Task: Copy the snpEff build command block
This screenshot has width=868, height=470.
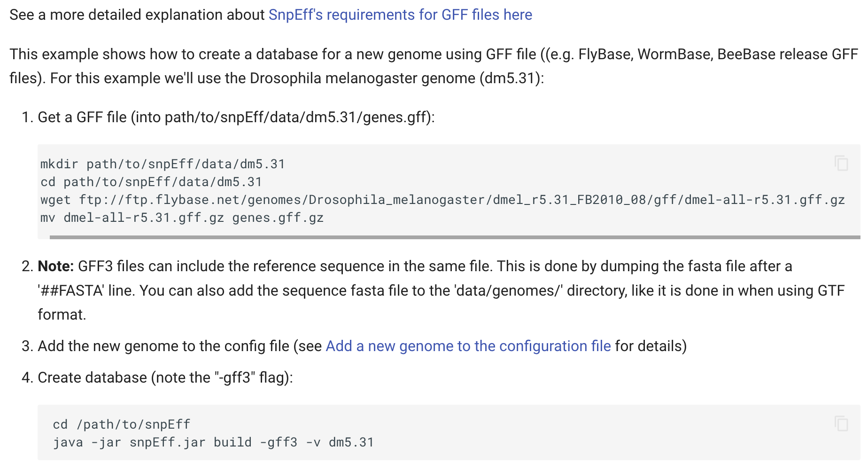Action: (x=841, y=423)
